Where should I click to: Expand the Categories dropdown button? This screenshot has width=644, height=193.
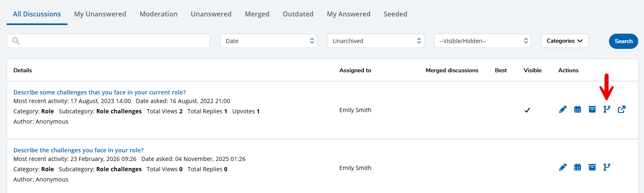(565, 41)
